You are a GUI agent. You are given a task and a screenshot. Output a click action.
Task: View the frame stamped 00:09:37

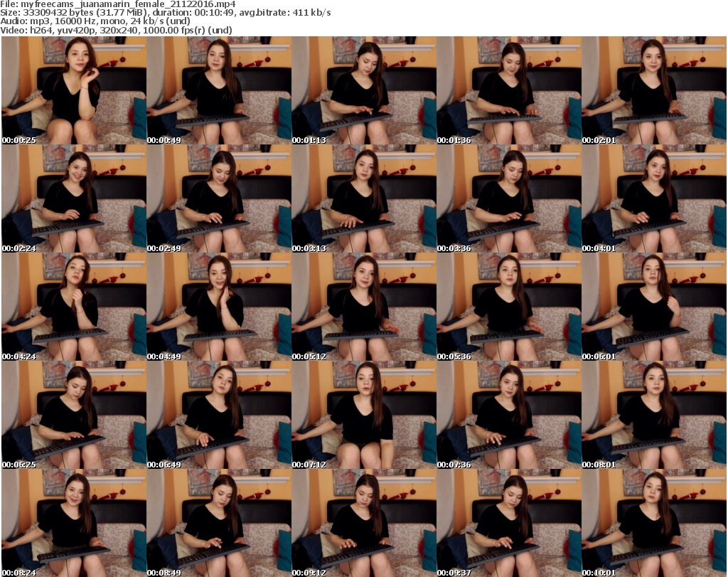coord(509,523)
